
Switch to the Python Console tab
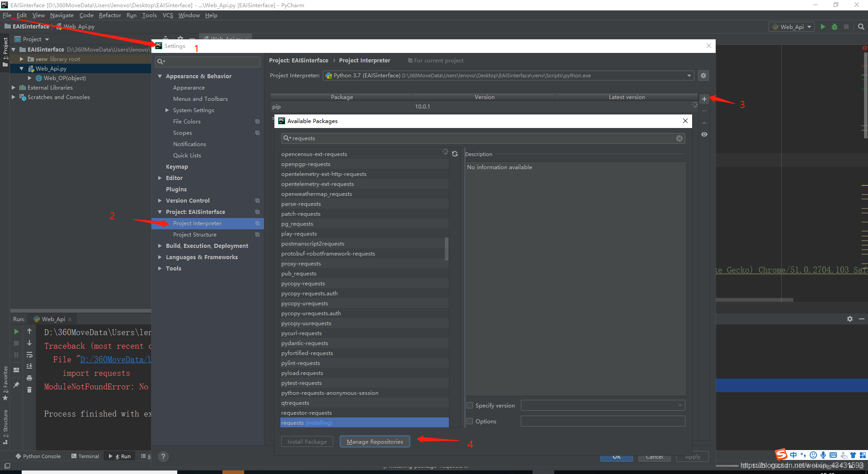point(38,456)
